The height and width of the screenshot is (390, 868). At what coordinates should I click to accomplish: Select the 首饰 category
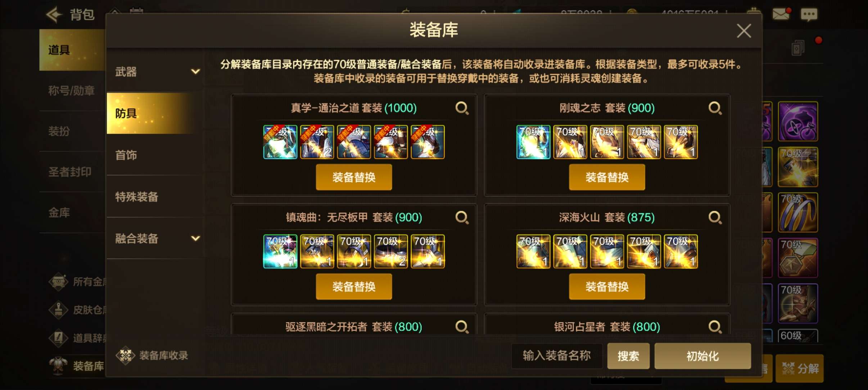[x=155, y=155]
